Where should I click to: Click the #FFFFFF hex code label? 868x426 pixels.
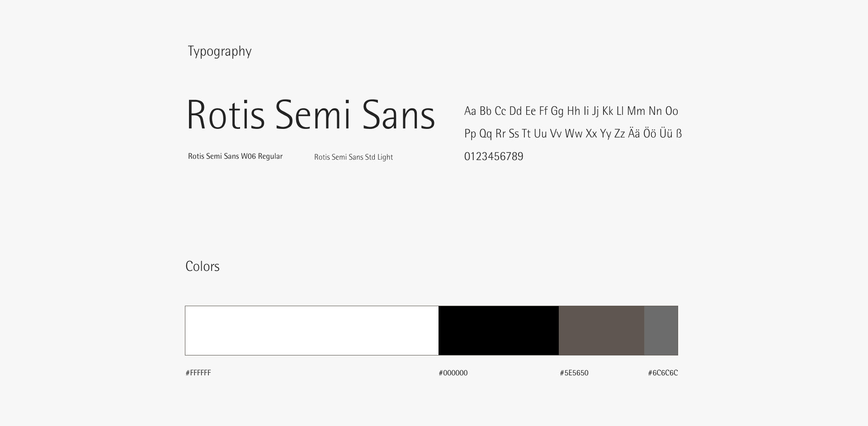pos(198,373)
